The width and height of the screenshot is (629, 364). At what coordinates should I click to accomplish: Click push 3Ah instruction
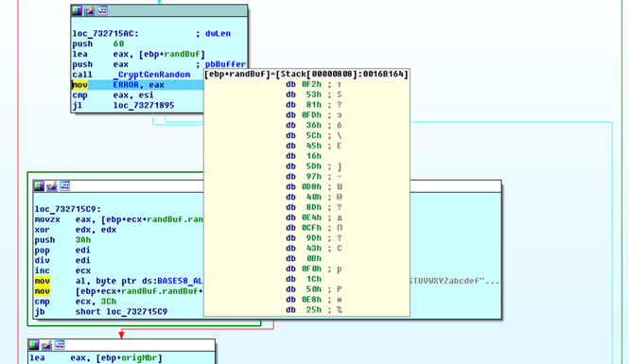(62, 240)
